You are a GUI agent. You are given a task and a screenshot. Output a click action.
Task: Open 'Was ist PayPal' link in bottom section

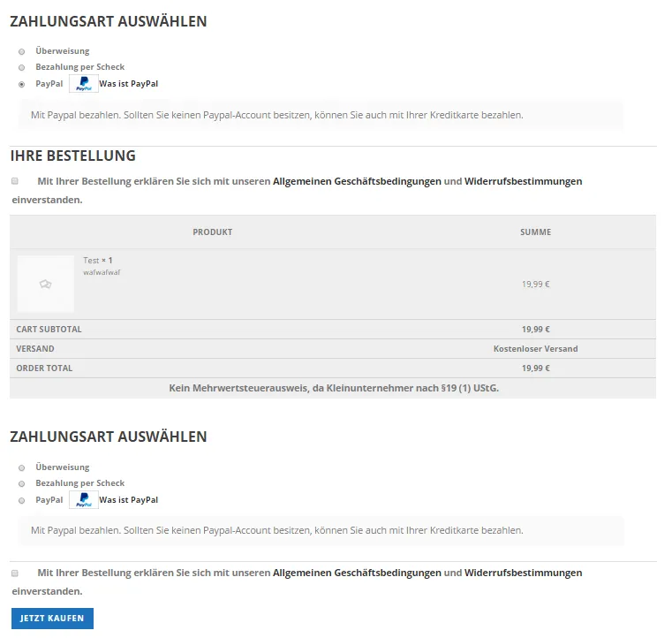129,500
